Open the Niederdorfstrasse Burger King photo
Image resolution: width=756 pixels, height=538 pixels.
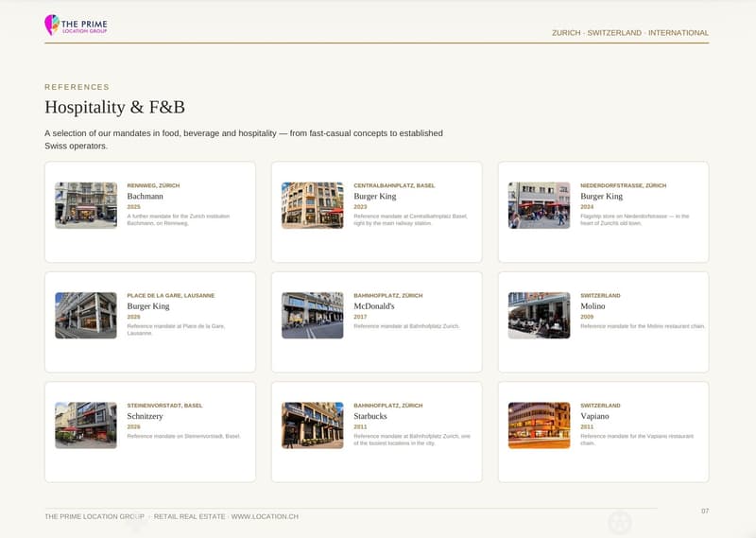click(x=539, y=205)
